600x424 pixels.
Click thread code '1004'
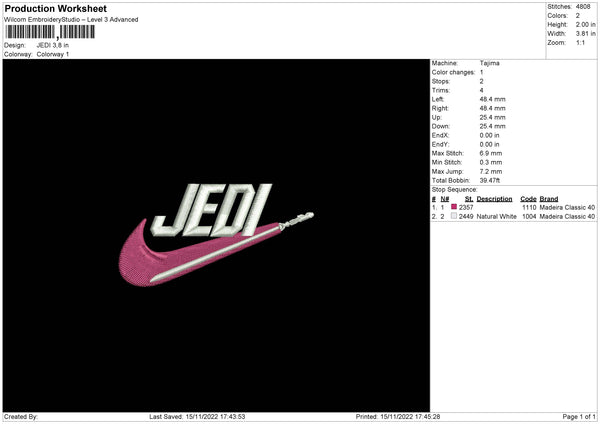529,216
